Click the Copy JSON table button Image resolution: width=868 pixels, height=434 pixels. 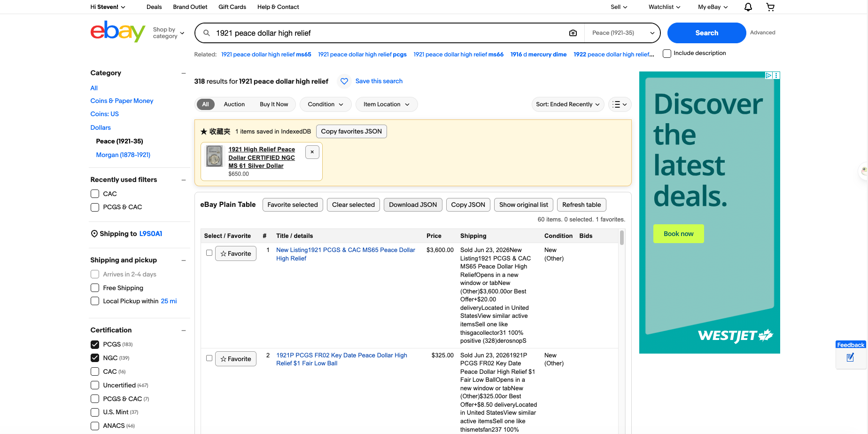[x=468, y=205]
